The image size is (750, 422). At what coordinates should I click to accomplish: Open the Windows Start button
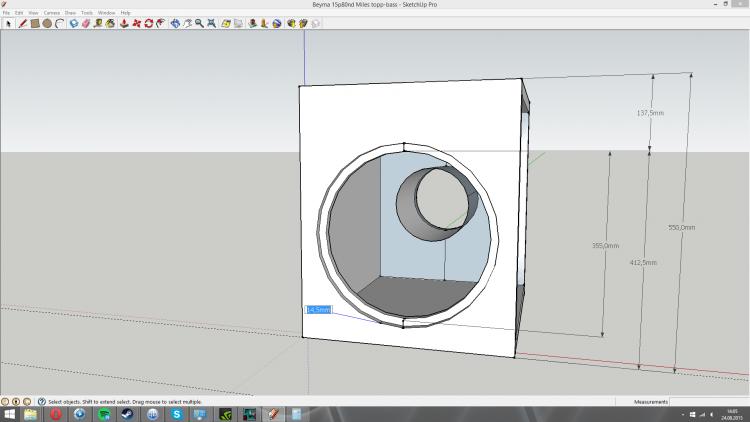(x=10, y=413)
